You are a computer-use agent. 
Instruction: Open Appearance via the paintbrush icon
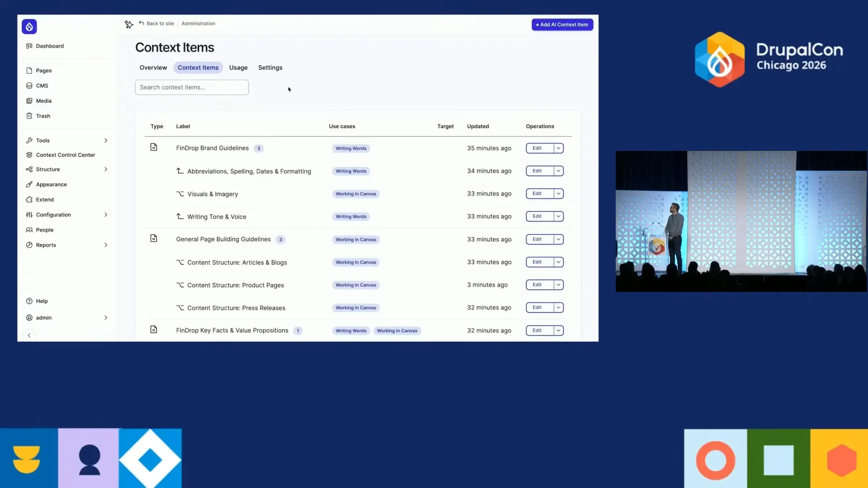(x=29, y=184)
